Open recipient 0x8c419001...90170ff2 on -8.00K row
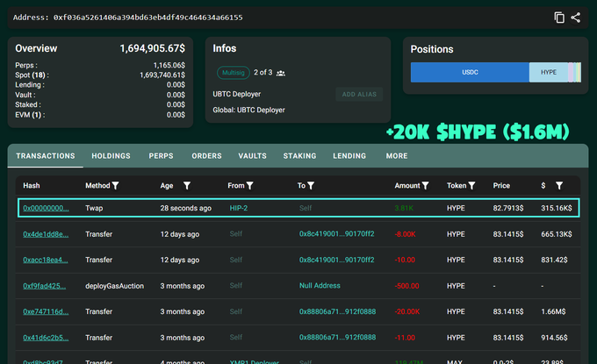The image size is (597, 364). click(x=336, y=234)
